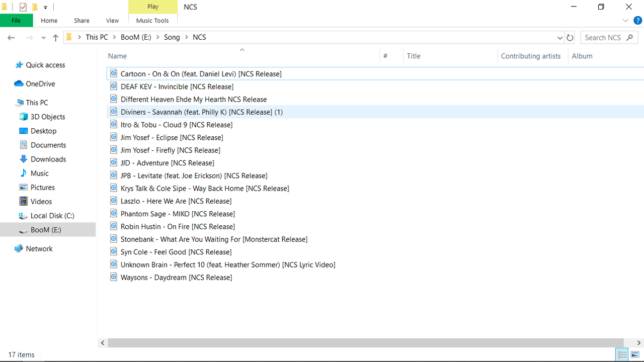Screen dimensions: 644x362
Task: Expand the chevron after This PC breadcrumb
Action: pos(115,37)
